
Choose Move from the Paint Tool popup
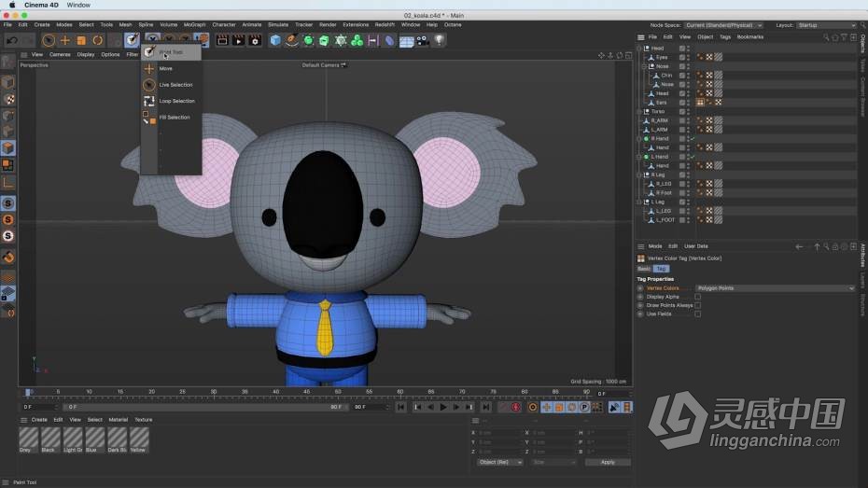point(165,69)
